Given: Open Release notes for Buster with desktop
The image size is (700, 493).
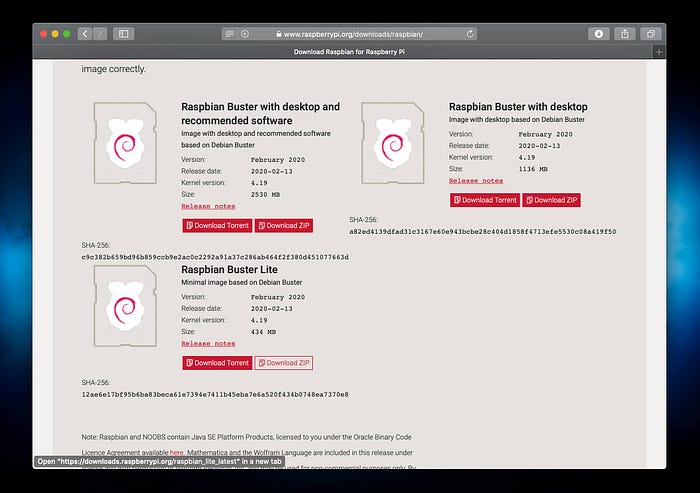Looking at the screenshot, I should (476, 181).
